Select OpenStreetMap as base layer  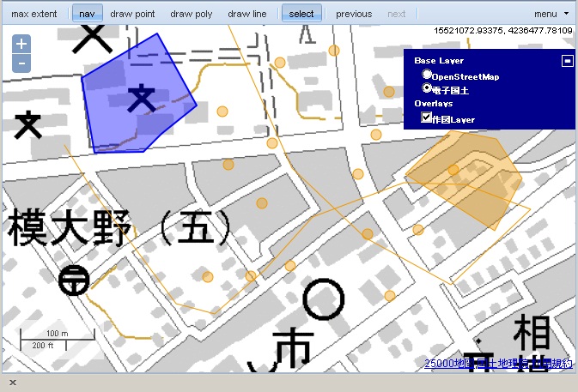click(428, 75)
